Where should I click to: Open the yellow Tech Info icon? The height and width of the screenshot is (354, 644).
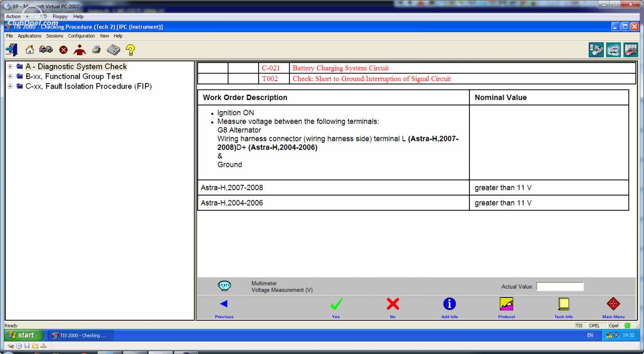coord(563,304)
